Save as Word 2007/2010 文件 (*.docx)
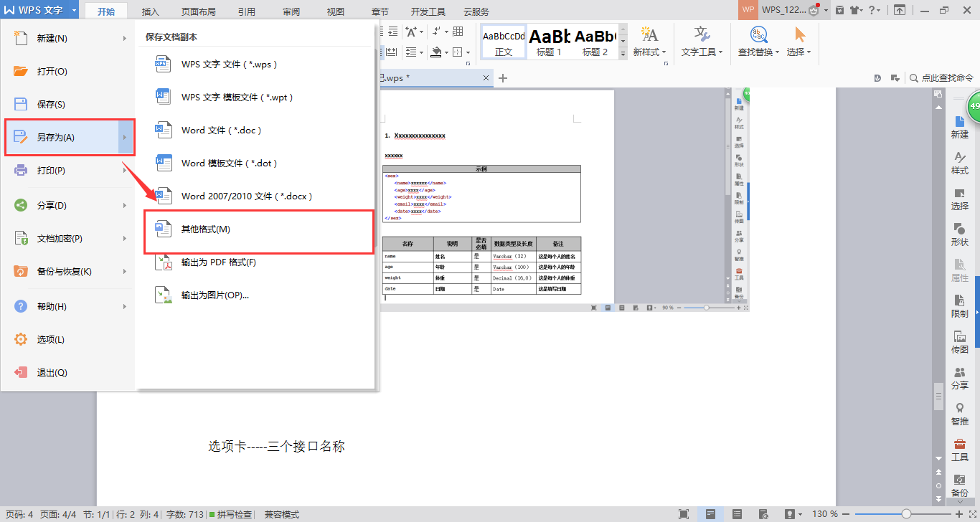Screen dimensions: 980x522 pos(257,196)
